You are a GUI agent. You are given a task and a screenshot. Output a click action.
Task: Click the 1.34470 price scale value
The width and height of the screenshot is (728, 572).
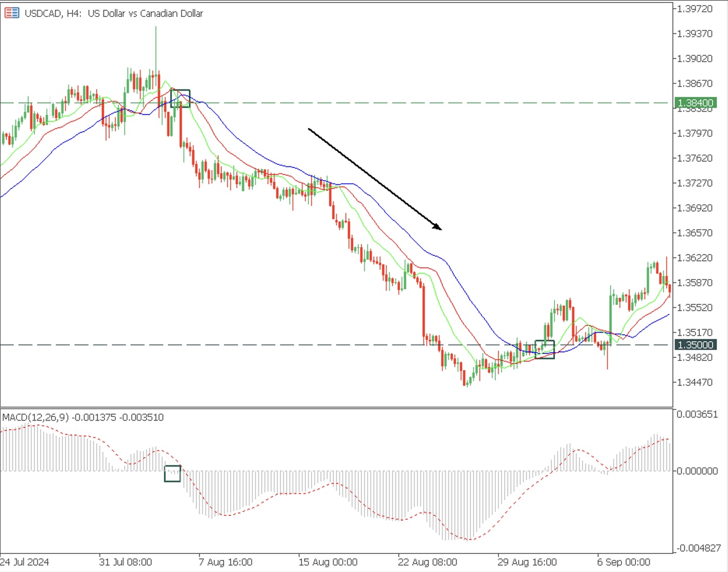coord(695,383)
